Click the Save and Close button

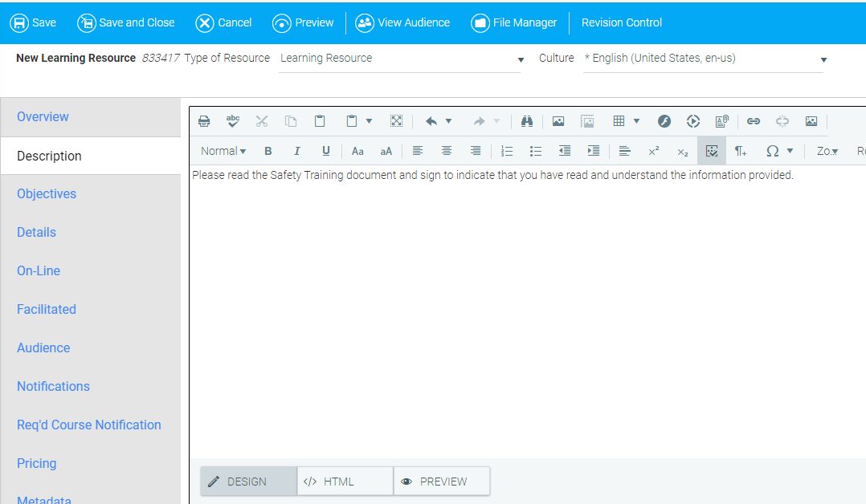point(126,22)
